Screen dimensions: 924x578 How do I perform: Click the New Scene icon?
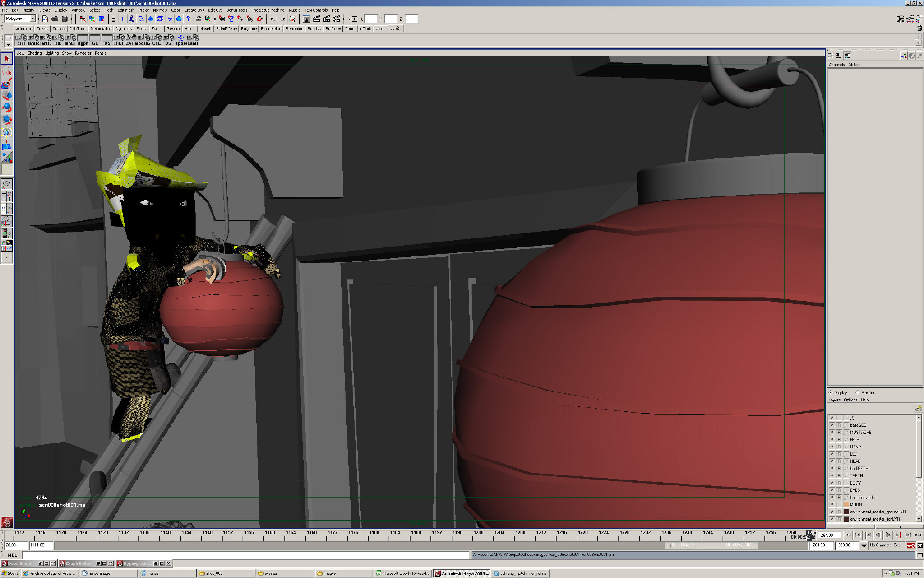click(45, 19)
